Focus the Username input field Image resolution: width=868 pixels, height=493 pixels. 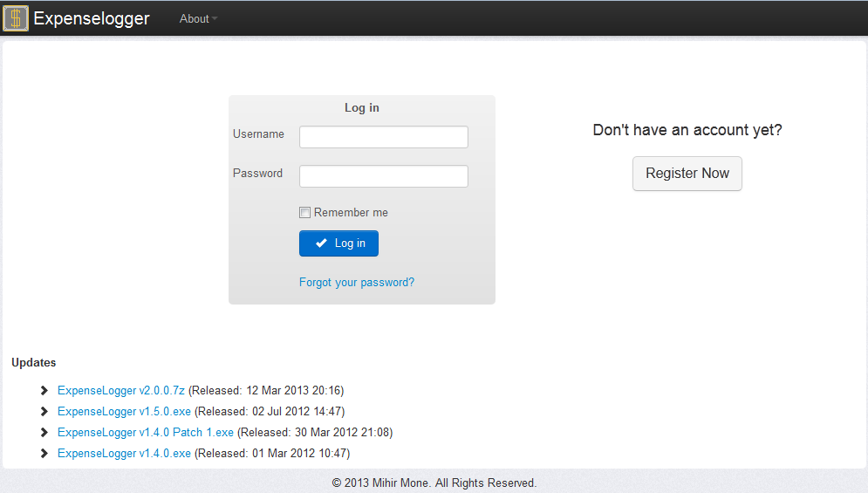point(384,137)
